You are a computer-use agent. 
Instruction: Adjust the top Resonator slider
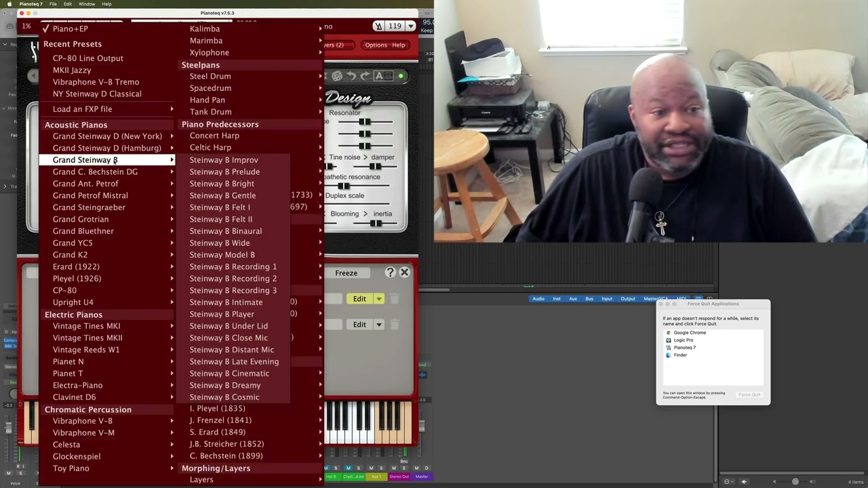(365, 123)
